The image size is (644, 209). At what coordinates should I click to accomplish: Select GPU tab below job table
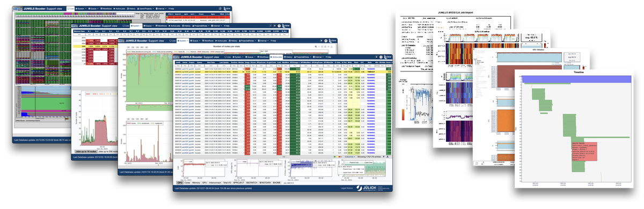[x=204, y=183]
